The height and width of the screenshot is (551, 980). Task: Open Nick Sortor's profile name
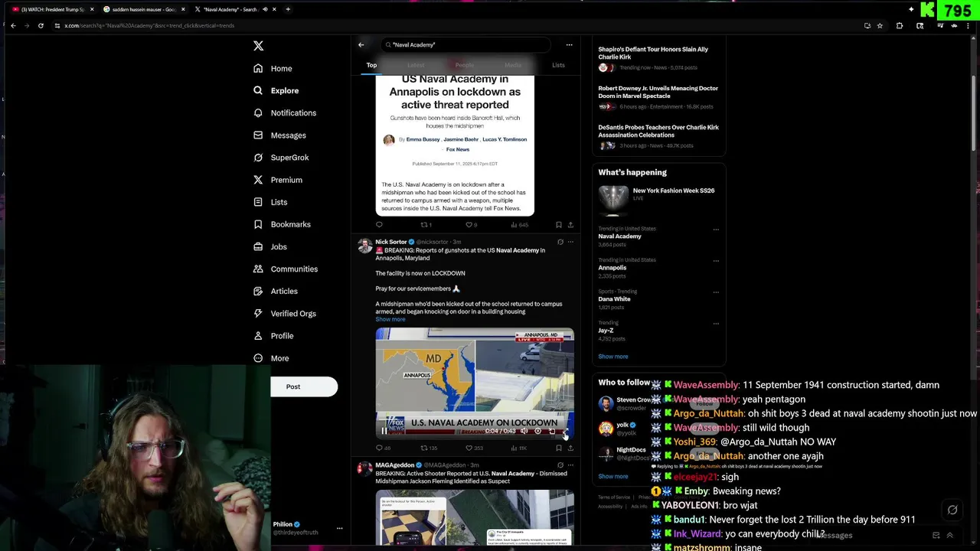point(391,242)
